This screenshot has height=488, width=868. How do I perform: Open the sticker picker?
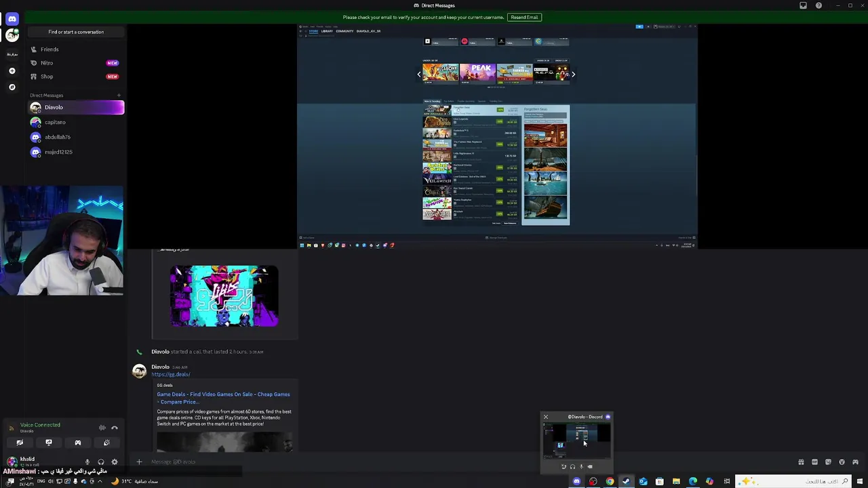[828, 462]
